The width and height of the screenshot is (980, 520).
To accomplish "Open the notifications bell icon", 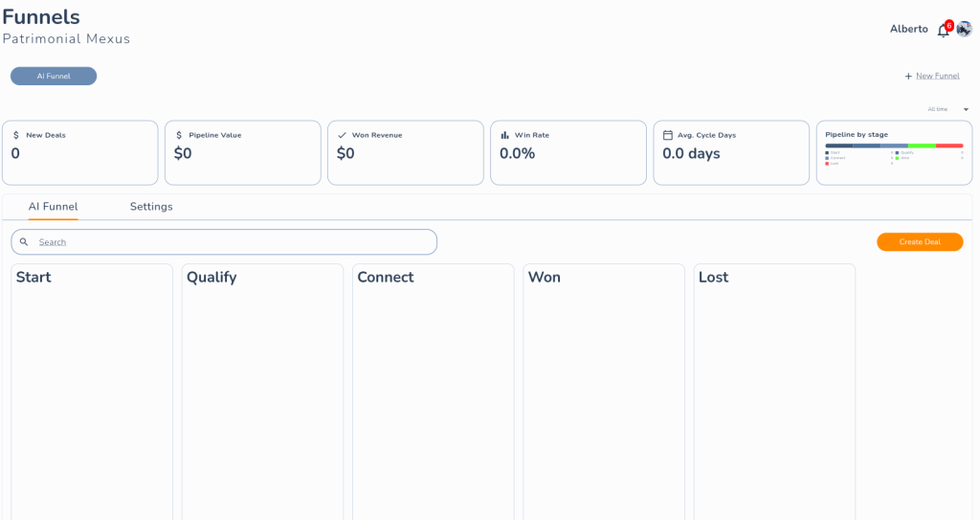I will (x=943, y=30).
